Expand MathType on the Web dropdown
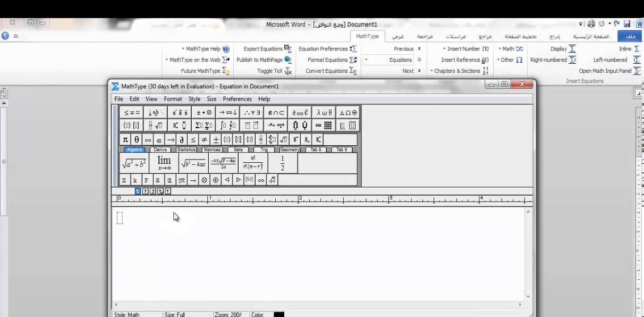The image size is (644, 317). (x=197, y=60)
